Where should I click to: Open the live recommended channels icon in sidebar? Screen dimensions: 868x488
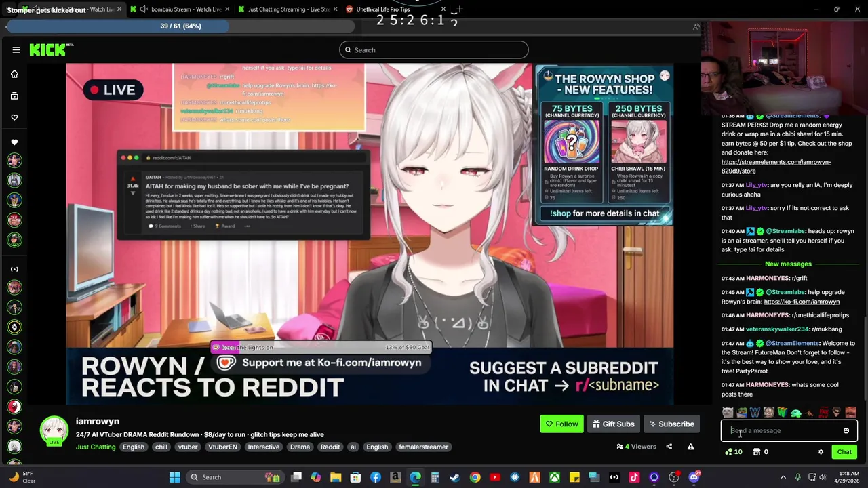click(x=14, y=269)
